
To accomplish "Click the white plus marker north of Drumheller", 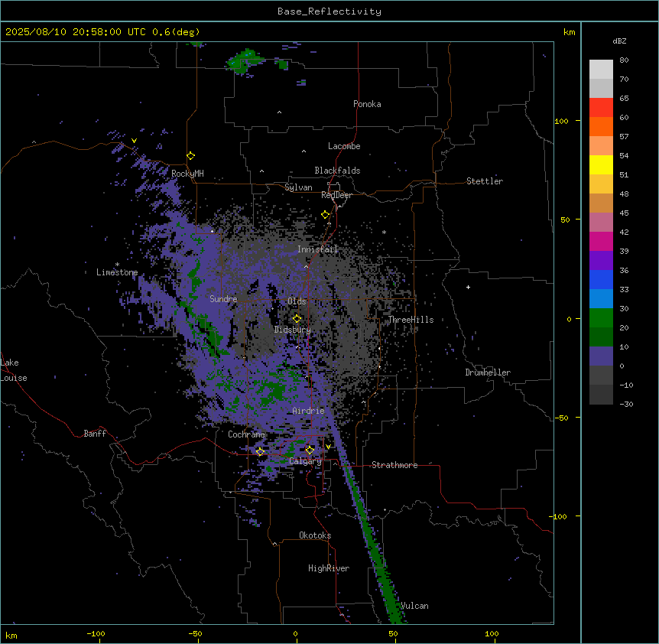I will (x=468, y=287).
